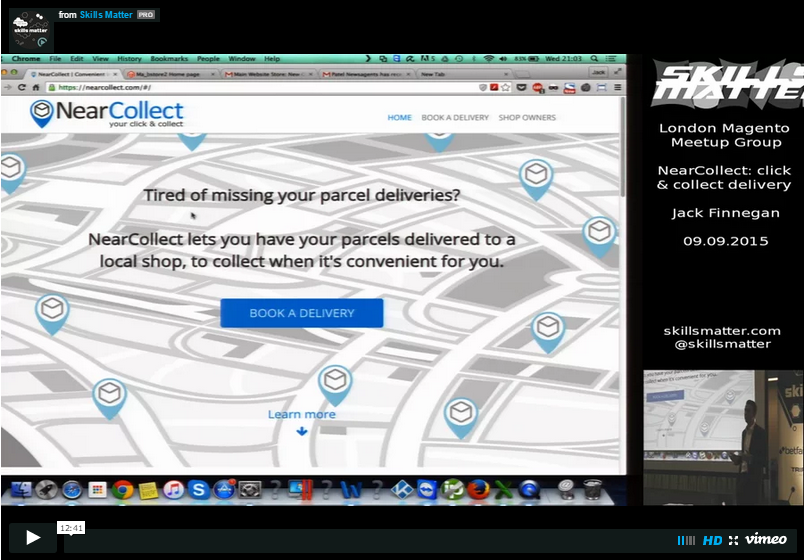Click the Vimeo video progress bar
The width and height of the screenshot is (804, 560).
(x=367, y=541)
